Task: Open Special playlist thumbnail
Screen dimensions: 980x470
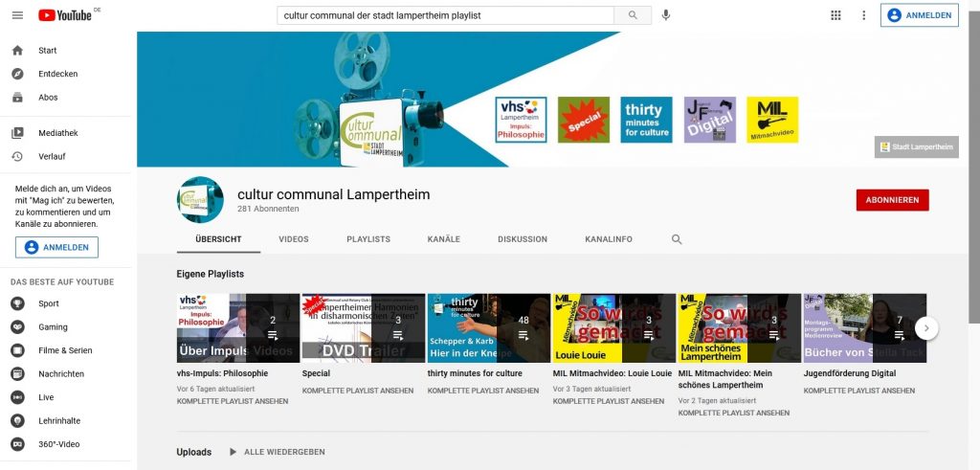Action: [363, 328]
